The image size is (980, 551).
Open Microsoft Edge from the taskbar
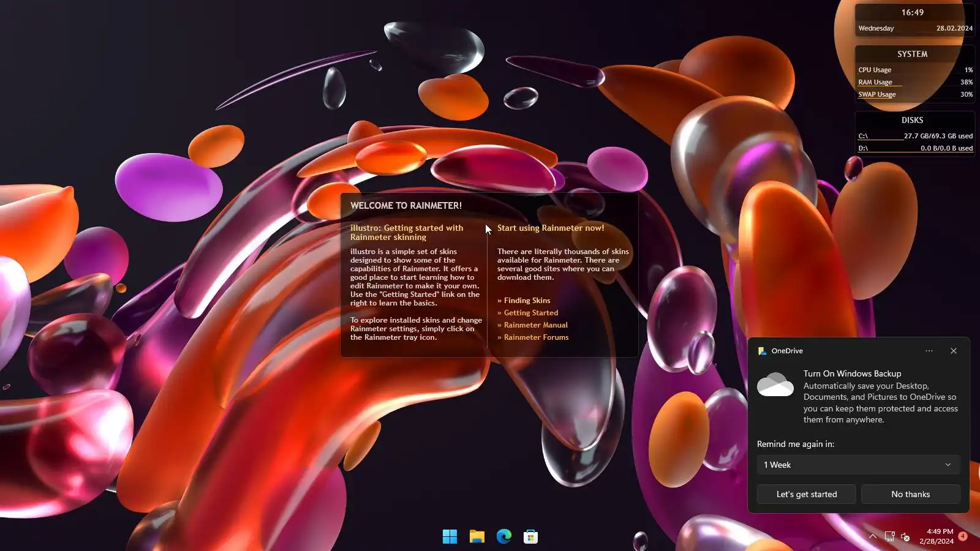(x=503, y=537)
